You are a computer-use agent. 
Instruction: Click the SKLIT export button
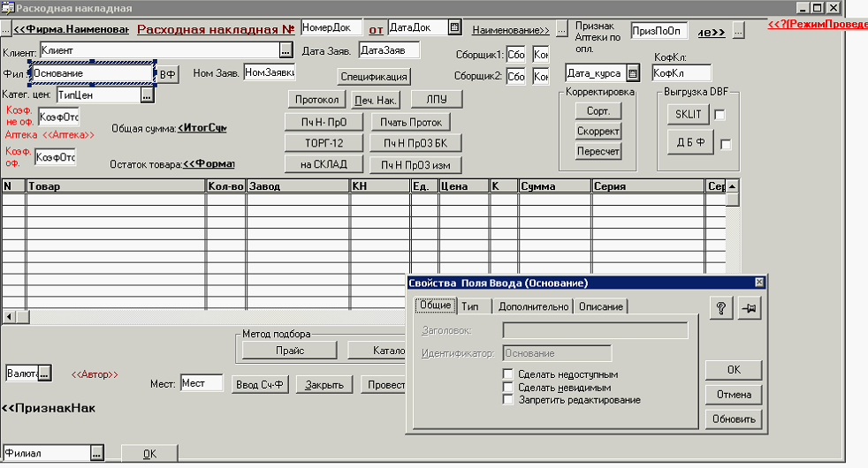(x=688, y=115)
